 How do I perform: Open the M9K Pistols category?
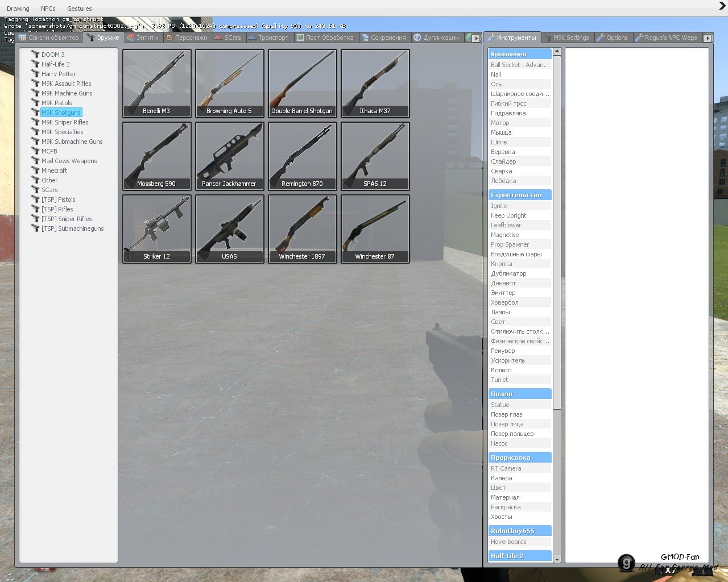(x=56, y=103)
